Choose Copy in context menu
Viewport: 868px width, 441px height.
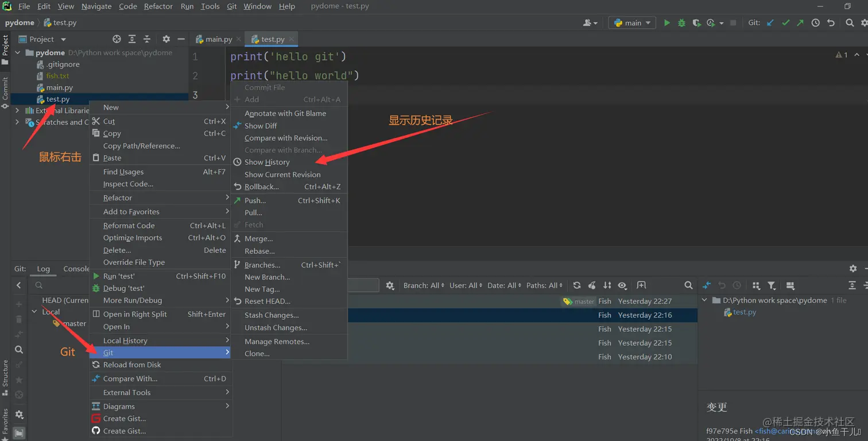click(x=160, y=133)
